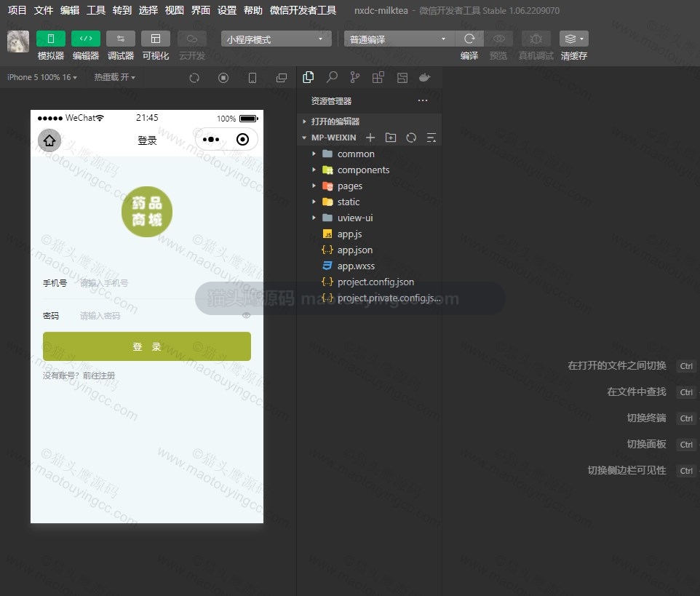Toggle the simulator (模拟器) panel button
Image resolution: width=700 pixels, height=596 pixels.
(x=50, y=39)
